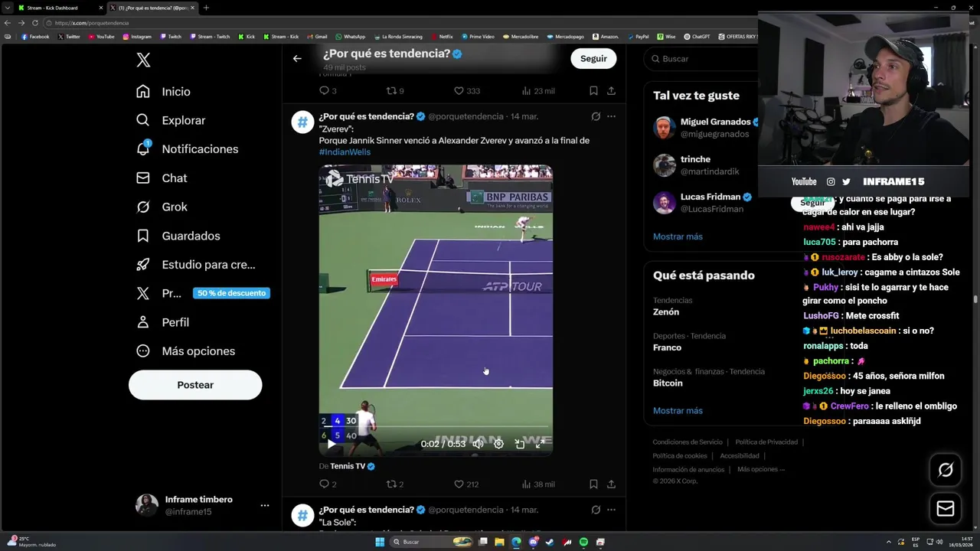980x551 pixels.
Task: Expand the video to fullscreen
Action: point(540,444)
